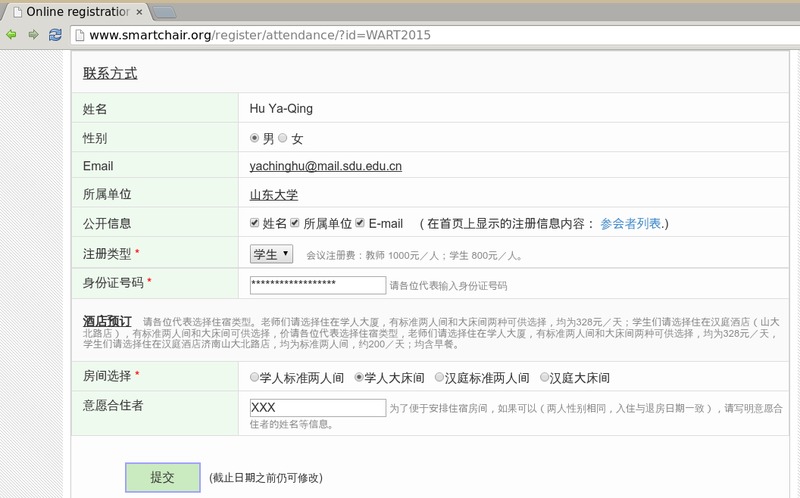
Task: Toggle the E-mail public info checkbox
Action: click(x=360, y=223)
